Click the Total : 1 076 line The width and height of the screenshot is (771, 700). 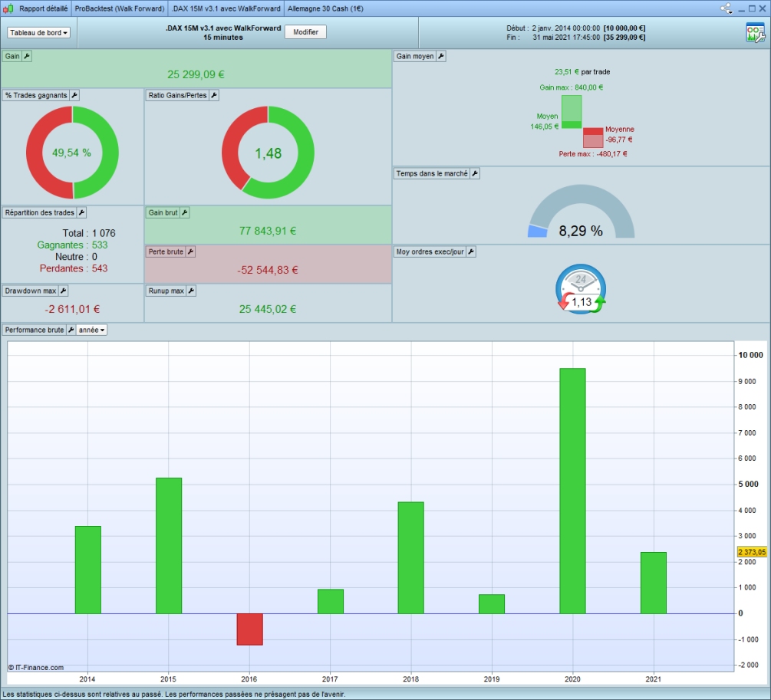(88, 233)
